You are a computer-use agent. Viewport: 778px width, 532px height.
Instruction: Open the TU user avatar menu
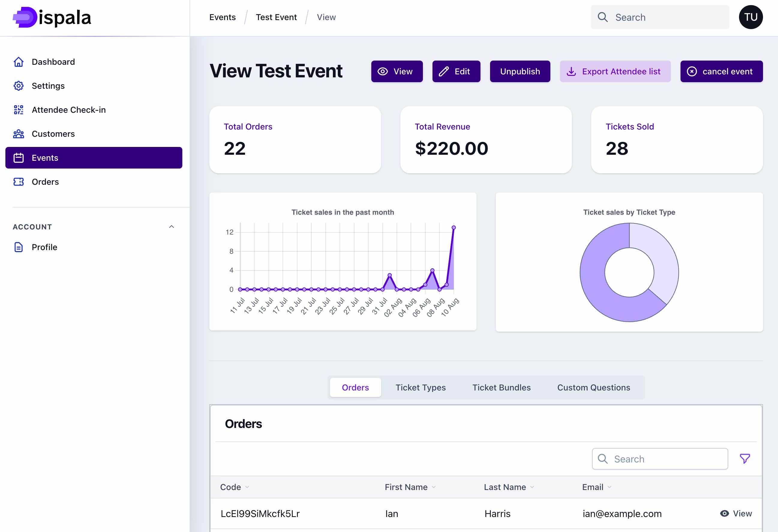(751, 17)
